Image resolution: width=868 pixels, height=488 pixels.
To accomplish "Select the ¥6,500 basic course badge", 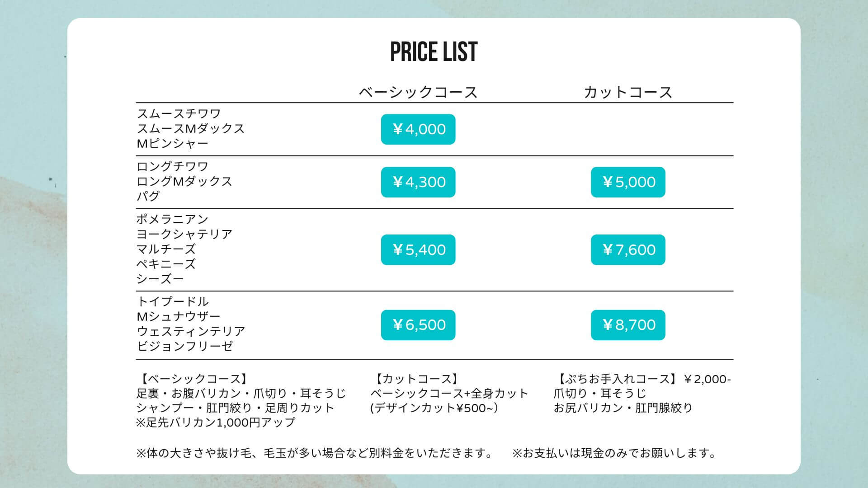I will [x=418, y=325].
